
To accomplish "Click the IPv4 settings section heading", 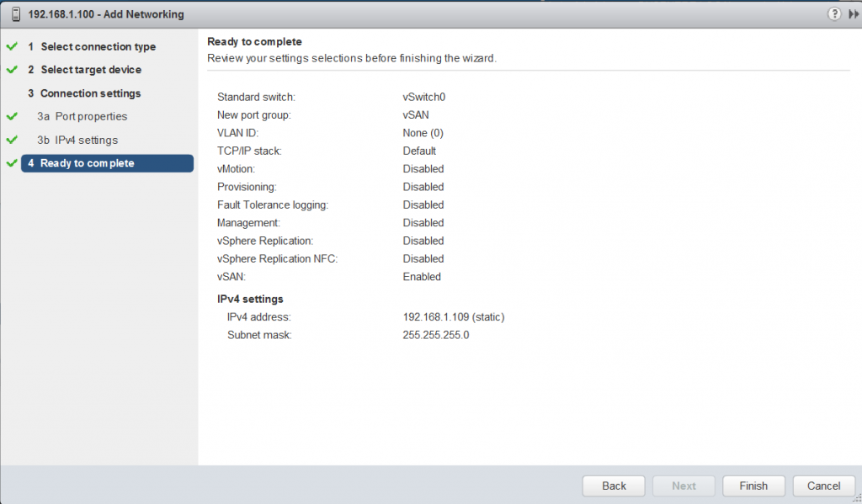I will click(x=250, y=299).
